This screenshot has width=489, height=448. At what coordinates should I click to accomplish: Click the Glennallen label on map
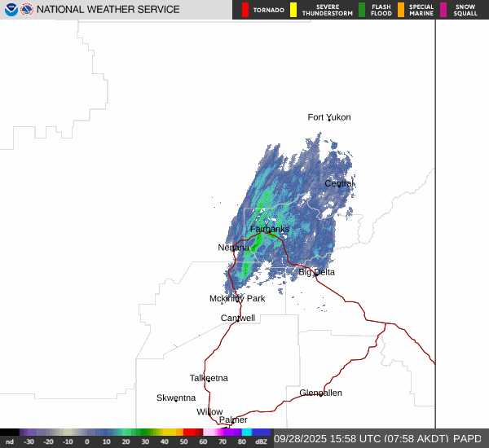point(320,393)
